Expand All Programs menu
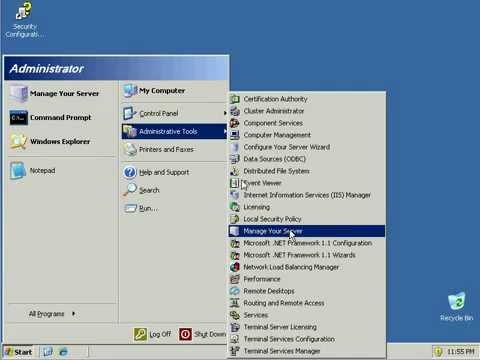 [52, 314]
